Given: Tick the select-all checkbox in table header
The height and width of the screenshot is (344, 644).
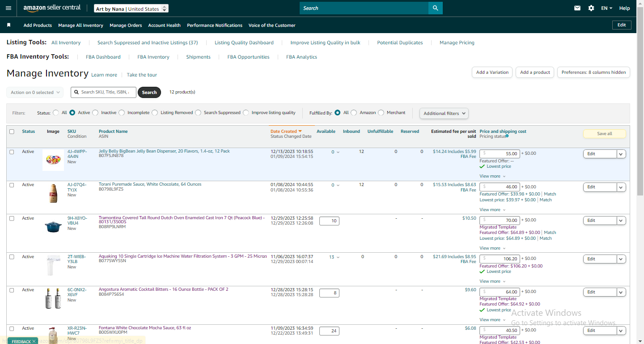Looking at the screenshot, I should (12, 132).
